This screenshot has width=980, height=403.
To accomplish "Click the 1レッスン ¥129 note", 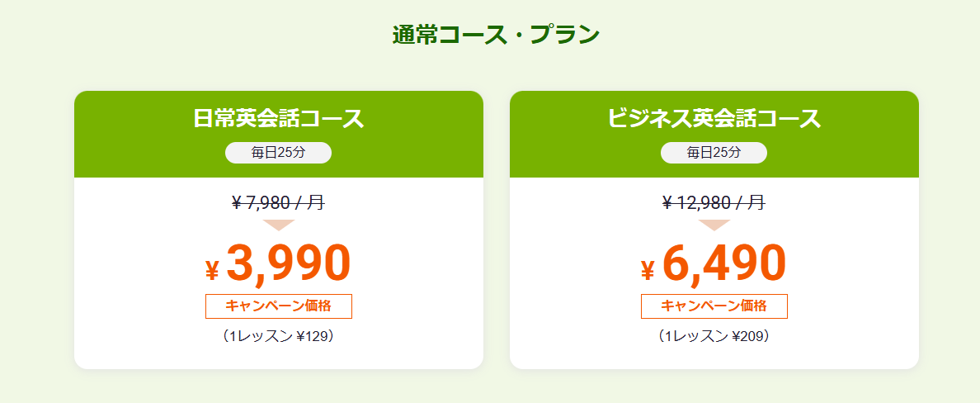I will tap(278, 336).
